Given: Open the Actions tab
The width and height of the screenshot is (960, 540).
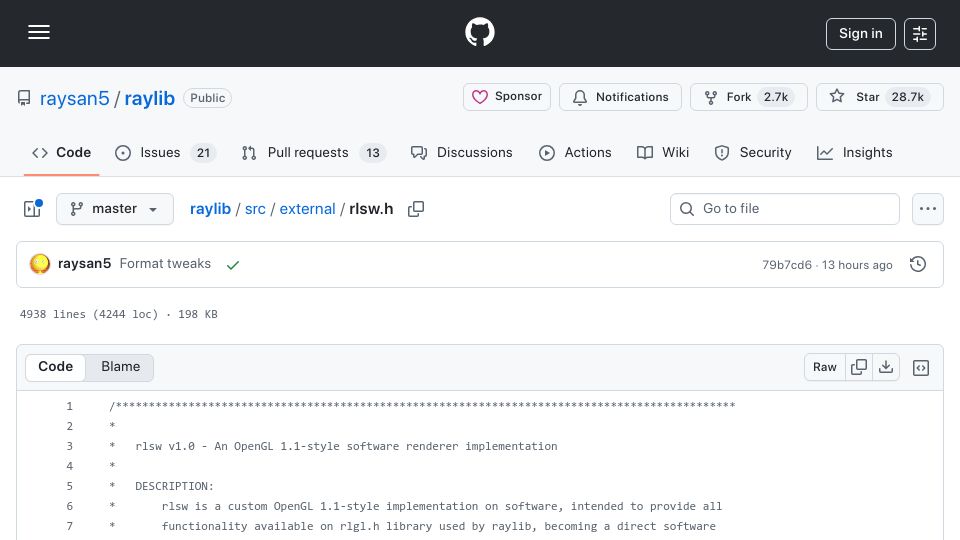Looking at the screenshot, I should click(575, 152).
